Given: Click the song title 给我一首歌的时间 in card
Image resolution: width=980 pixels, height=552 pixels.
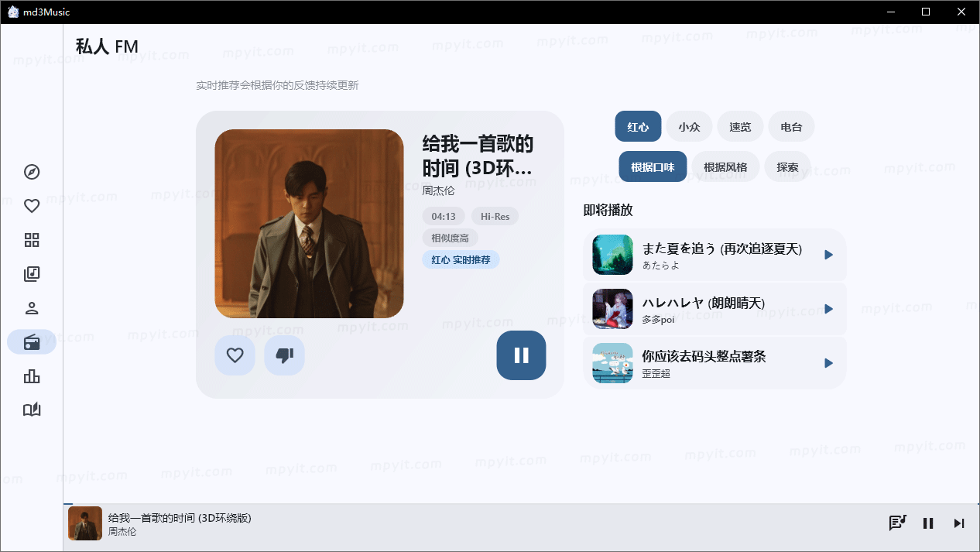Looking at the screenshot, I should 478,156.
